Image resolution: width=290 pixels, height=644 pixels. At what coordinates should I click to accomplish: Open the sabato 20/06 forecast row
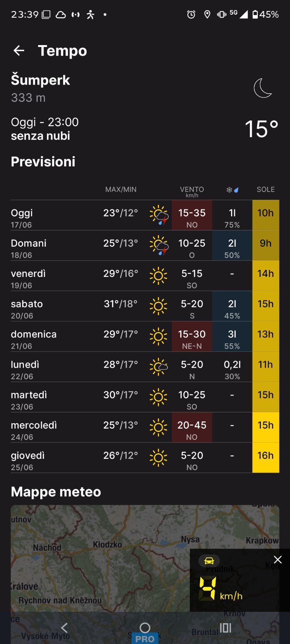pyautogui.click(x=145, y=306)
